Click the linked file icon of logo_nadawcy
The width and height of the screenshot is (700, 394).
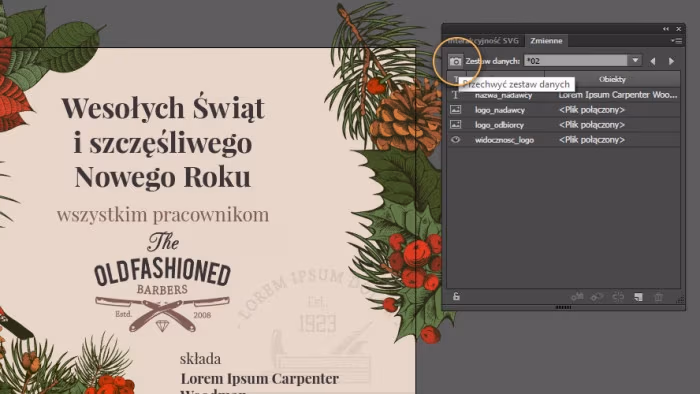[x=455, y=109]
